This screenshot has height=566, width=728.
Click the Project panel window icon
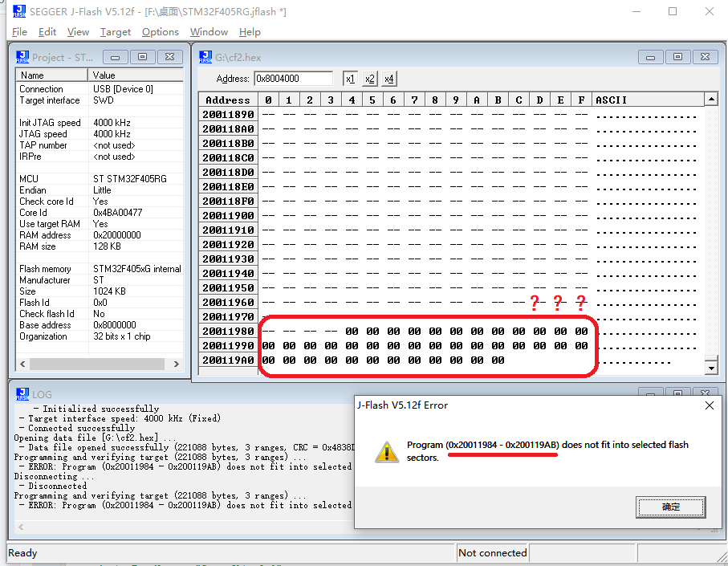[22, 57]
